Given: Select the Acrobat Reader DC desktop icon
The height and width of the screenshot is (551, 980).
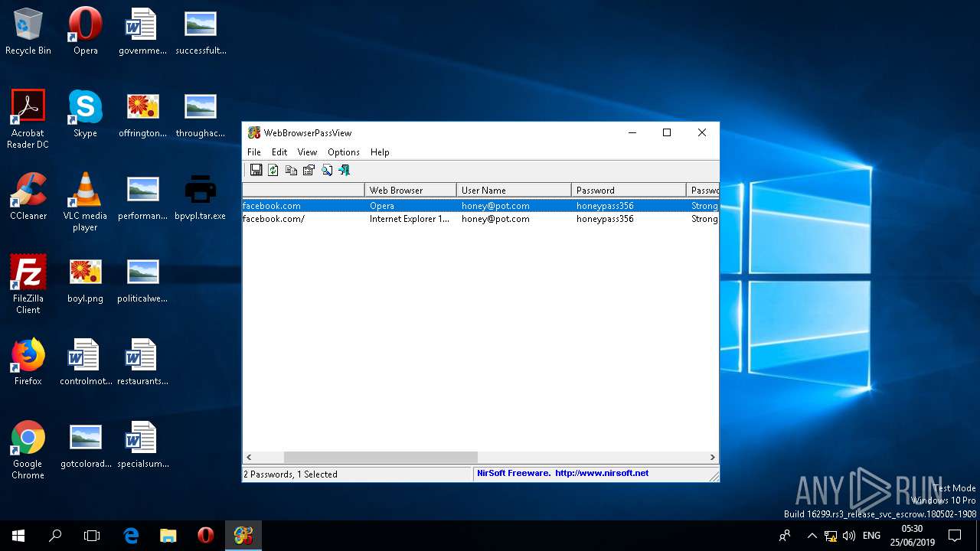Looking at the screenshot, I should pos(28,119).
